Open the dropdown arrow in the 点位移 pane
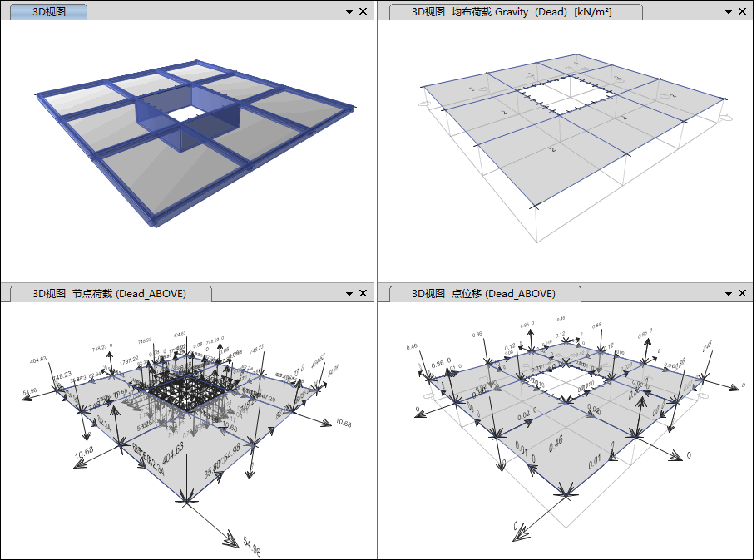 tap(728, 294)
